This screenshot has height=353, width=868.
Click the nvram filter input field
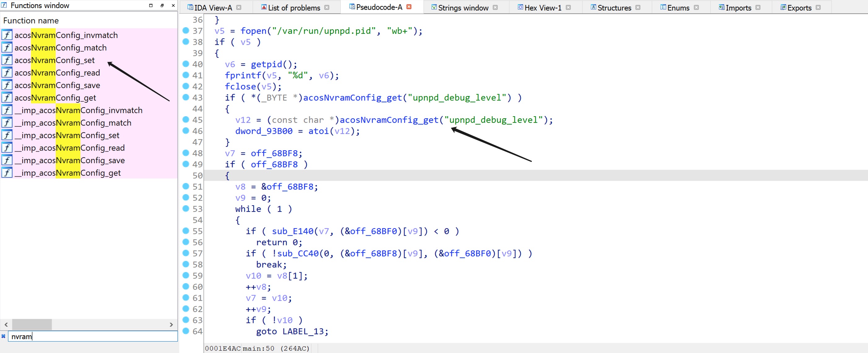pyautogui.click(x=93, y=336)
